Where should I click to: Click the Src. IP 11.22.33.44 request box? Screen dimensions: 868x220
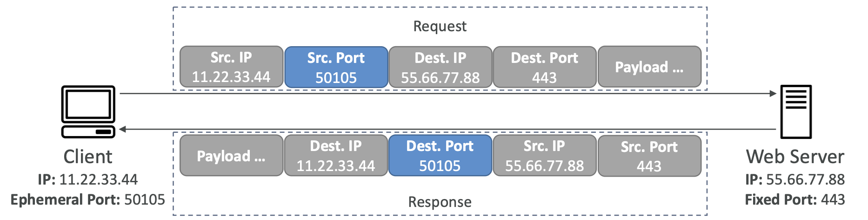tap(231, 67)
